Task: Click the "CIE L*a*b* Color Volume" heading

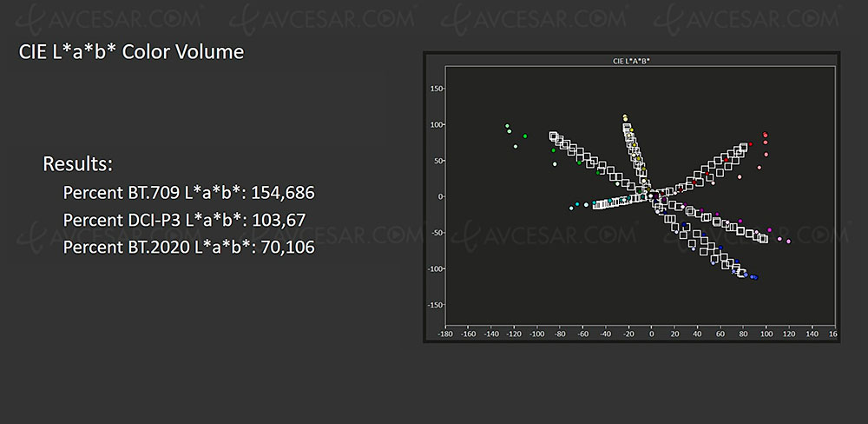Action: (x=131, y=52)
